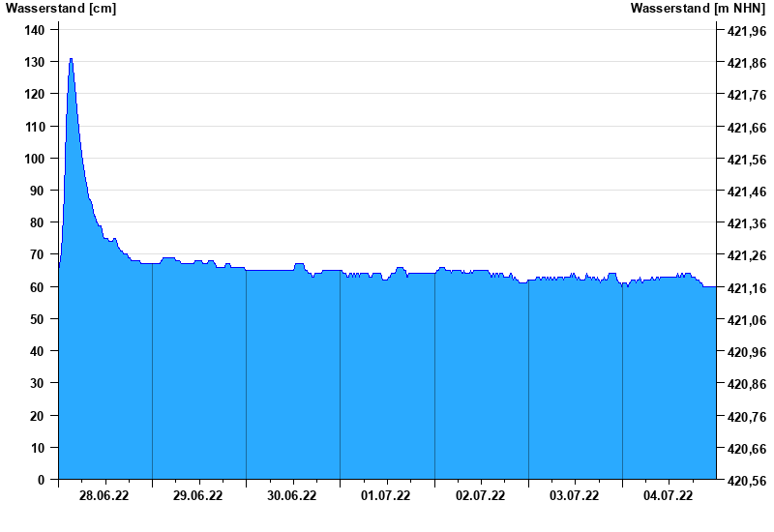
Task: Select the 03.07.22 date label
Action: point(575,496)
